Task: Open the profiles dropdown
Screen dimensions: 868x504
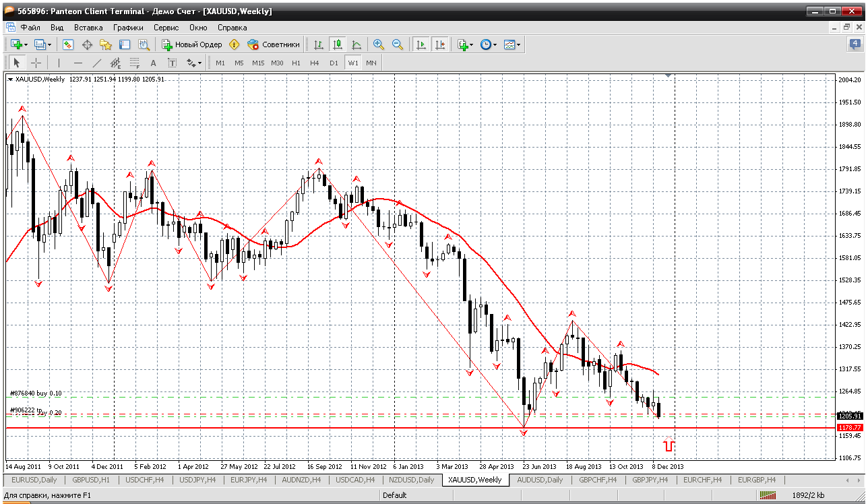Action: click(x=43, y=44)
